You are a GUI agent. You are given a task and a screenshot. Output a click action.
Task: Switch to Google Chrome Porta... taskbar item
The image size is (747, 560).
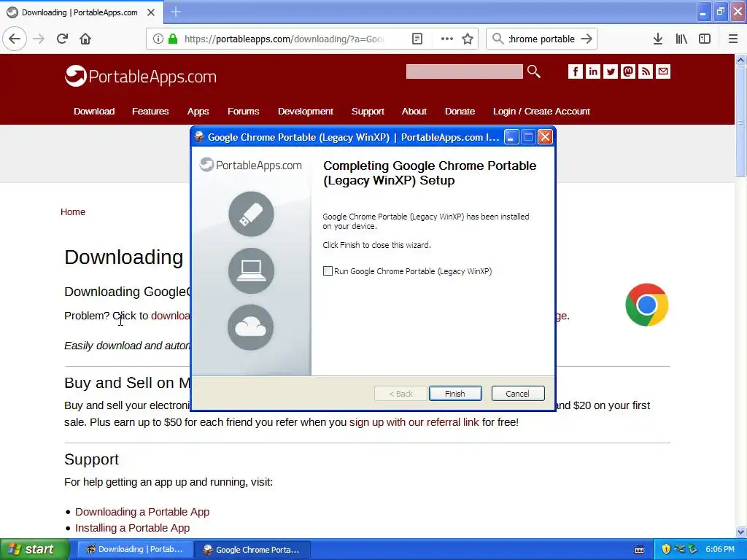[x=253, y=549]
